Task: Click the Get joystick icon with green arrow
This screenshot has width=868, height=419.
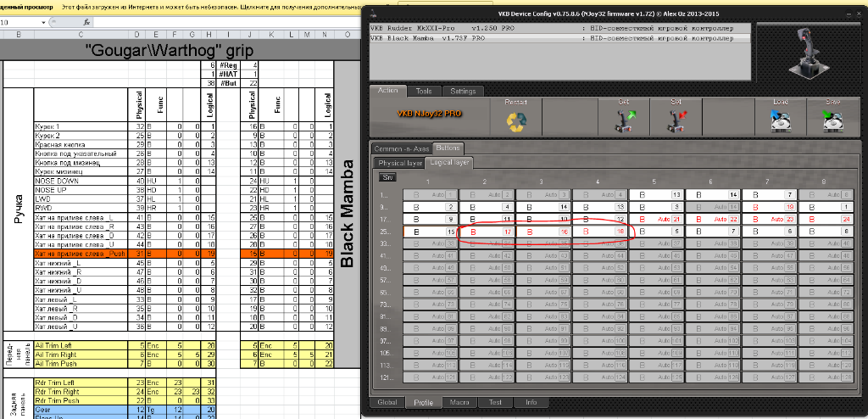Action: pos(626,120)
